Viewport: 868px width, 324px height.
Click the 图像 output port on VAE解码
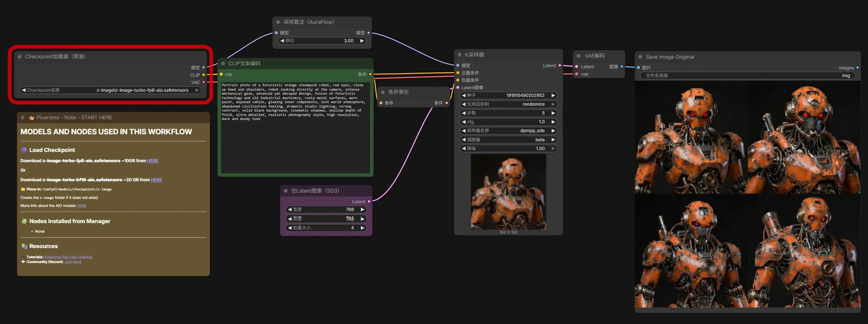click(x=622, y=66)
